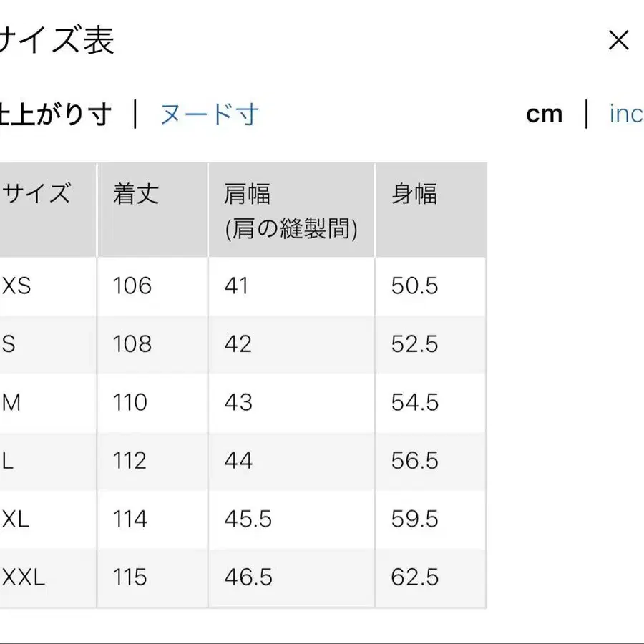The width and height of the screenshot is (644, 644).
Task: Select the cm unit option
Action: [545, 114]
